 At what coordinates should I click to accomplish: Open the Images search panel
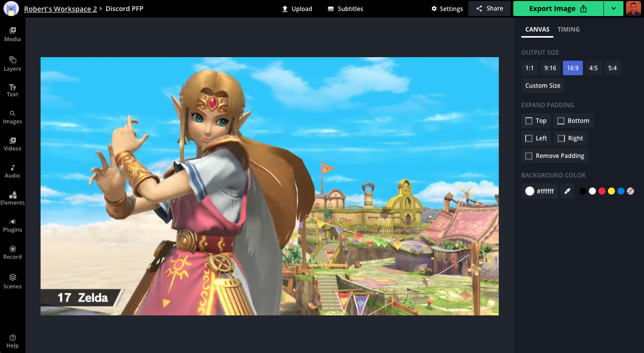[13, 117]
